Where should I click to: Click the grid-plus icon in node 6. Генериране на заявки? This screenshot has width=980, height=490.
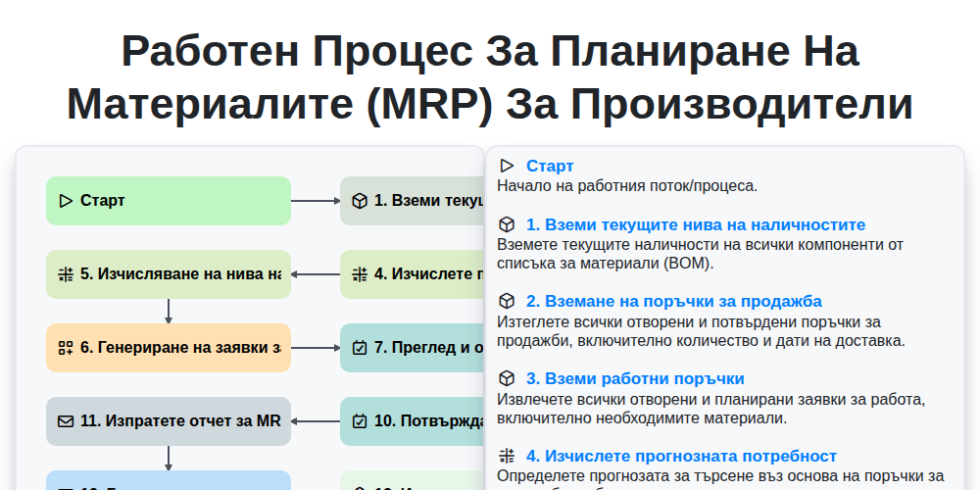(x=66, y=348)
